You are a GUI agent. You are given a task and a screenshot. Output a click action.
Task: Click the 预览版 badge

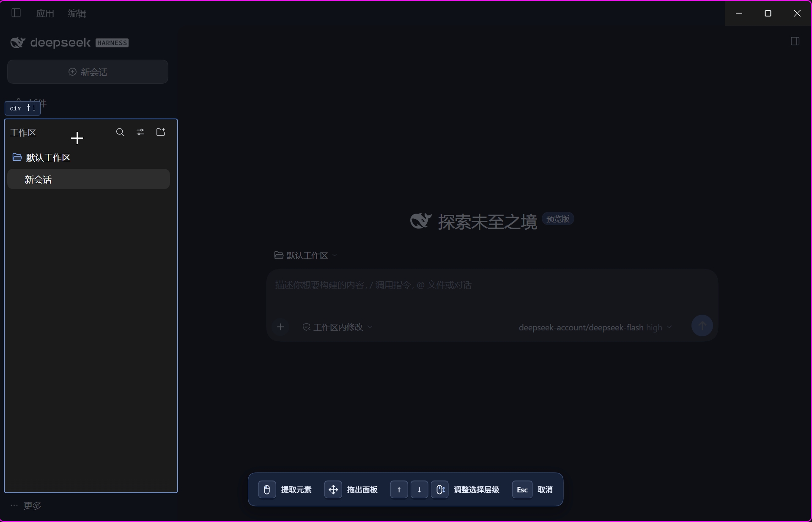pos(558,219)
